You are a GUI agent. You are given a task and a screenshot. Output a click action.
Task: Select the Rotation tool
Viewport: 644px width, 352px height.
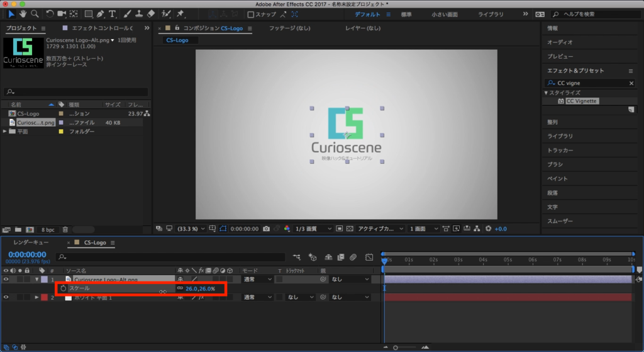pyautogui.click(x=50, y=13)
